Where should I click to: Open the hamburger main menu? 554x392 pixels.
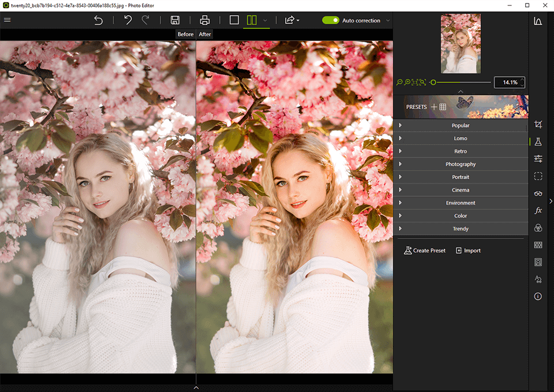coord(8,20)
